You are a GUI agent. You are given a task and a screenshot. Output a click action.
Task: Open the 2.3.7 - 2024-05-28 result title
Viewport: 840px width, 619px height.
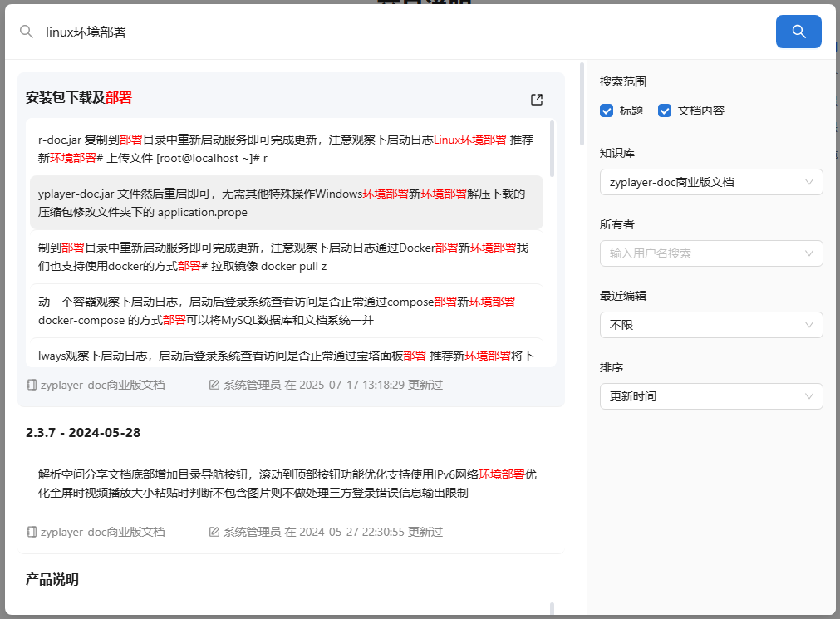83,433
